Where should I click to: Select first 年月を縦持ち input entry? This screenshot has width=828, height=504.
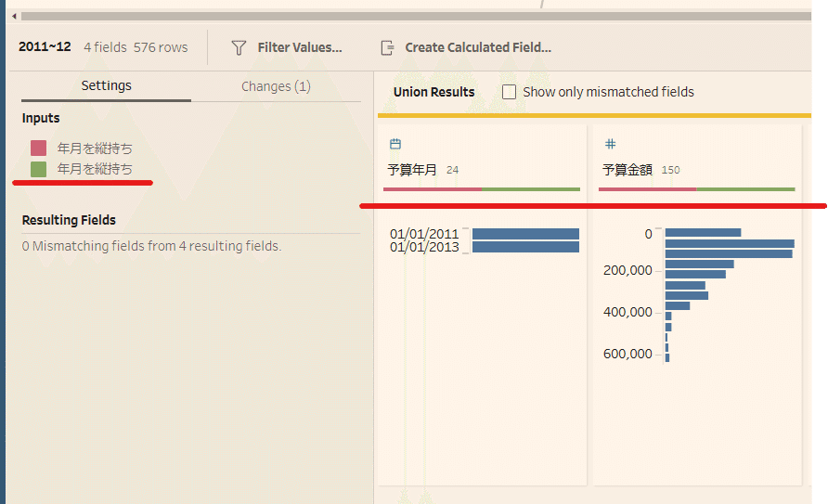click(95, 149)
